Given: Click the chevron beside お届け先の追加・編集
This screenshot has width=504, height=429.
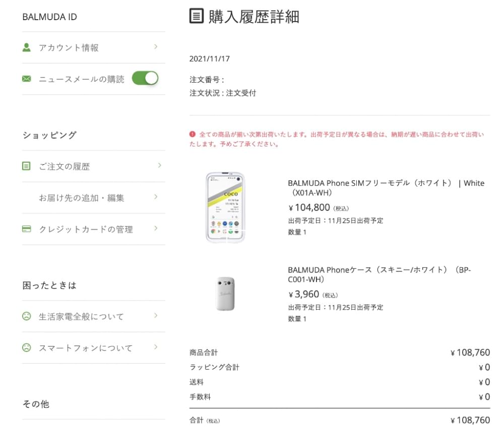Looking at the screenshot, I should [x=156, y=197].
